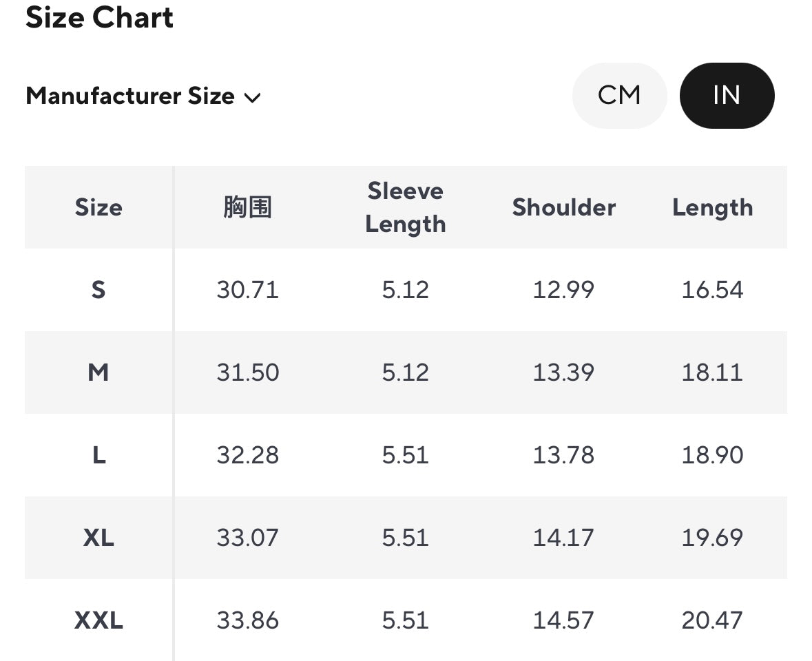Select the Sleeve Length column header
This screenshot has height=661, width=812.
coord(405,207)
